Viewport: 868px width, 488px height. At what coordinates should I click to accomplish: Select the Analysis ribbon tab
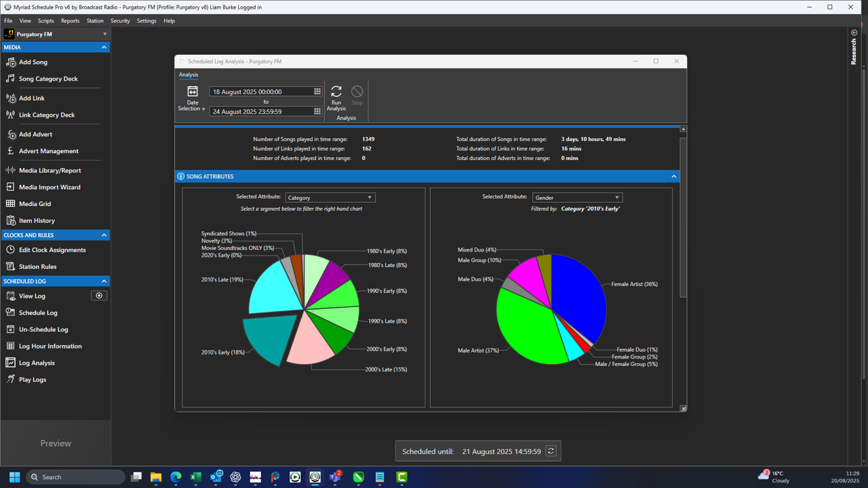(x=189, y=75)
